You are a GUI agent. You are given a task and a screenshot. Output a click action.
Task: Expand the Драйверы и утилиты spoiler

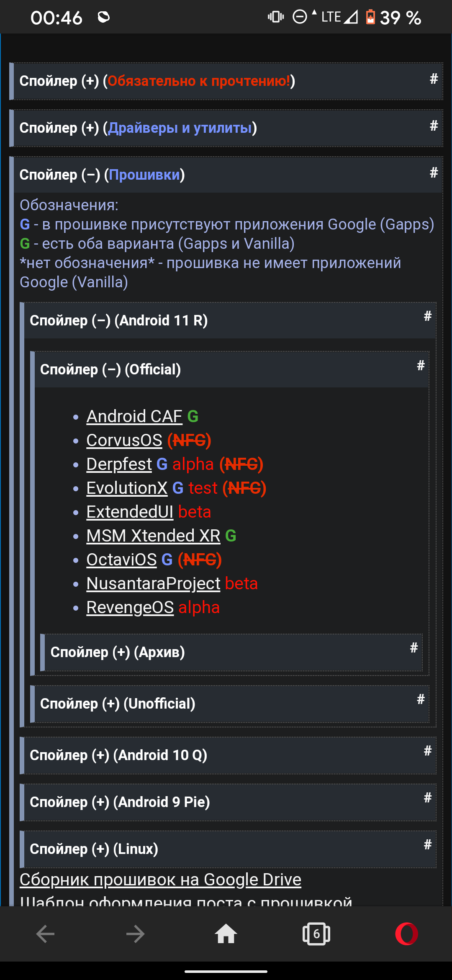click(138, 128)
